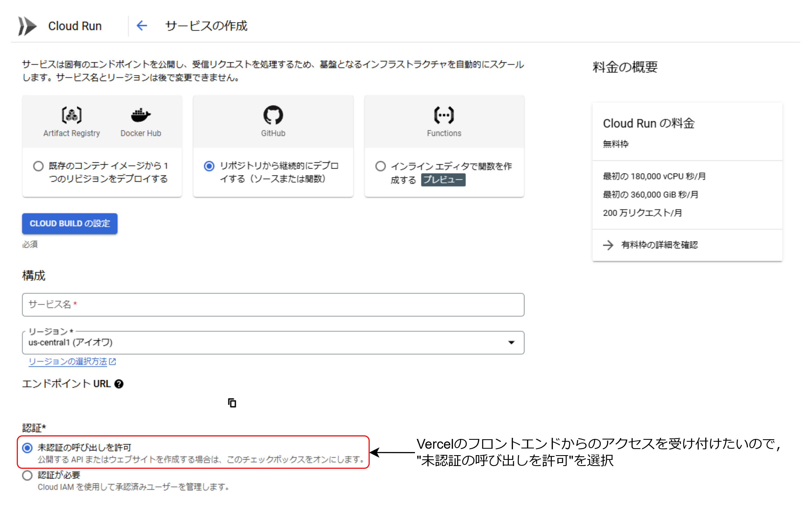The height and width of the screenshot is (509, 812).
Task: Select 認証が必要 radio button
Action: coord(27,475)
